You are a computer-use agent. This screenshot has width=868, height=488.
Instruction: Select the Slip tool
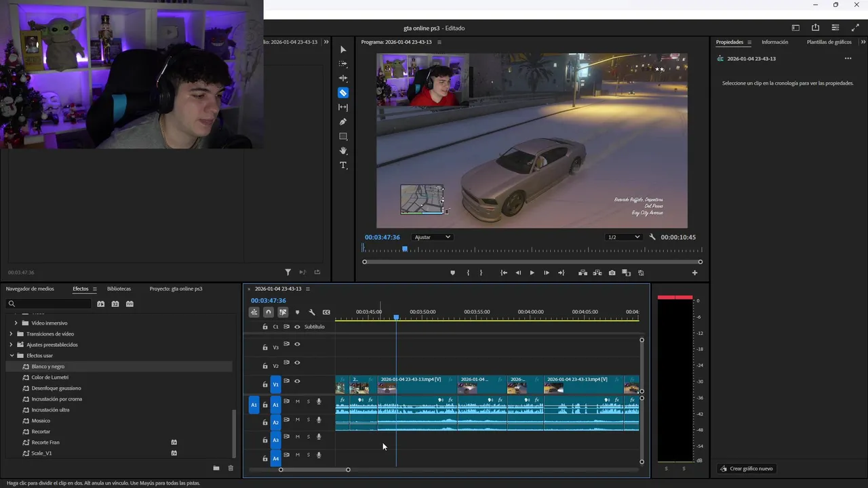click(x=343, y=107)
